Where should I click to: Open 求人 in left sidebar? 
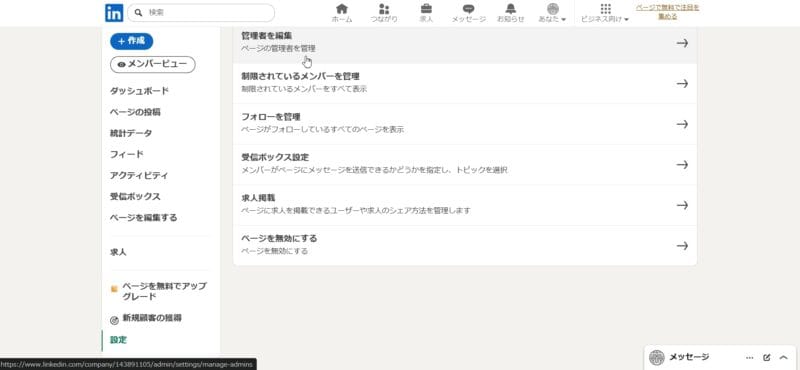pyautogui.click(x=118, y=252)
